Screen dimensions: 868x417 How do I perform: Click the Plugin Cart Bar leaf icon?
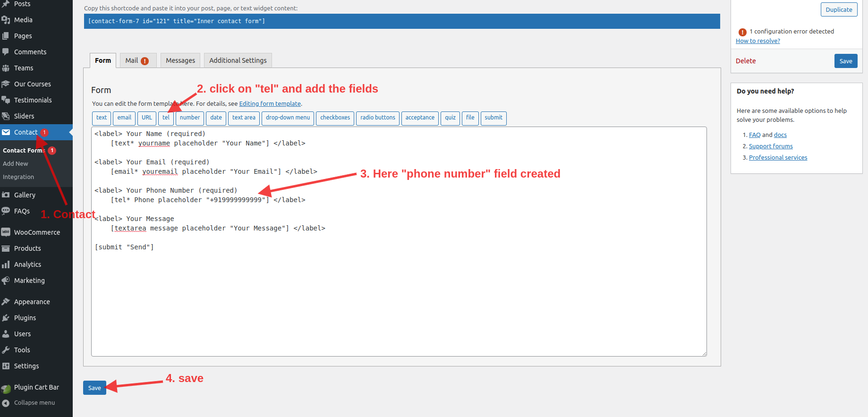point(6,389)
